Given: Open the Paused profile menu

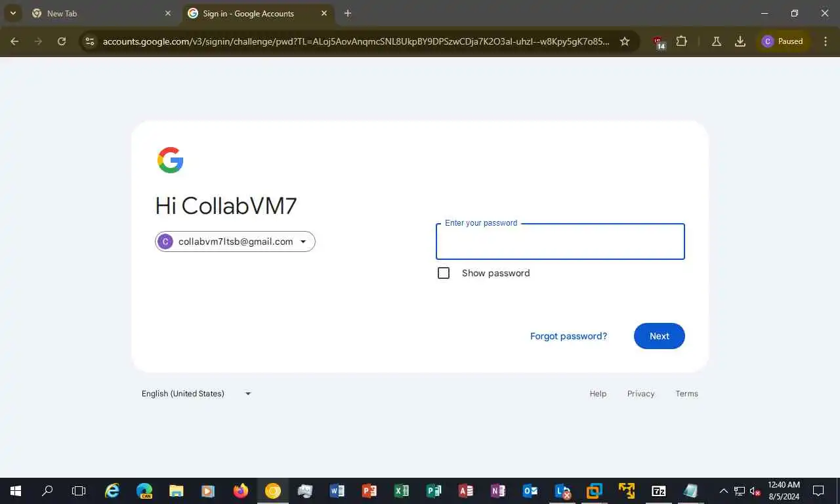Looking at the screenshot, I should pyautogui.click(x=782, y=41).
